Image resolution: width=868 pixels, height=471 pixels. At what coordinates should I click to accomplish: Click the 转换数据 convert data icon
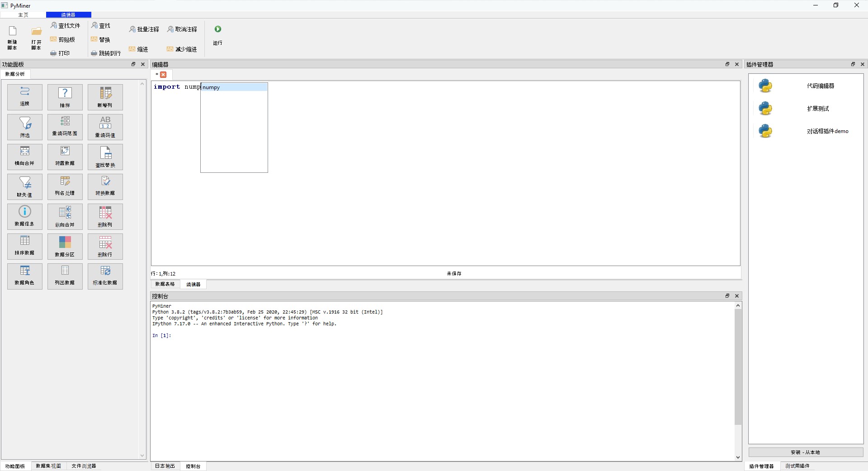click(x=105, y=186)
